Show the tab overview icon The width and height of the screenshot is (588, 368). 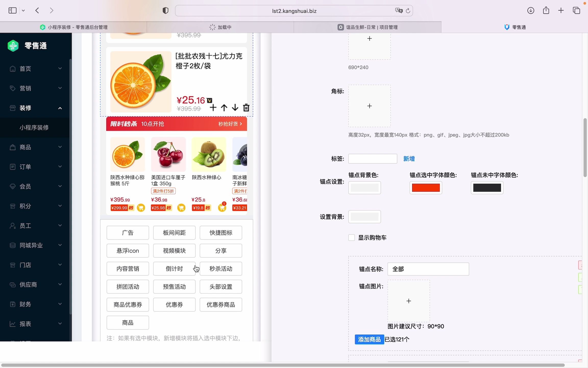tap(577, 10)
